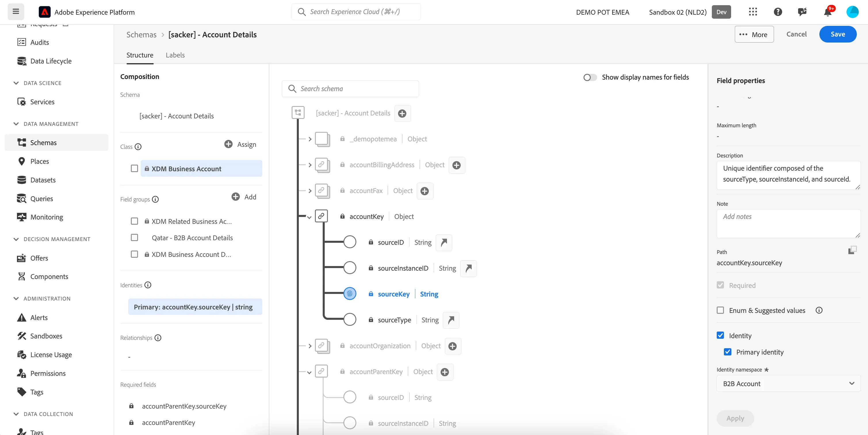Viewport: 868px width, 435px height.
Task: Collapse the Administration sidebar section
Action: 16,299
